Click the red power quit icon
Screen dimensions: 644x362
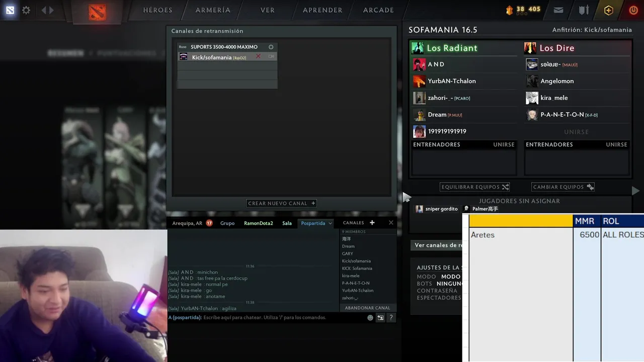tap(633, 10)
